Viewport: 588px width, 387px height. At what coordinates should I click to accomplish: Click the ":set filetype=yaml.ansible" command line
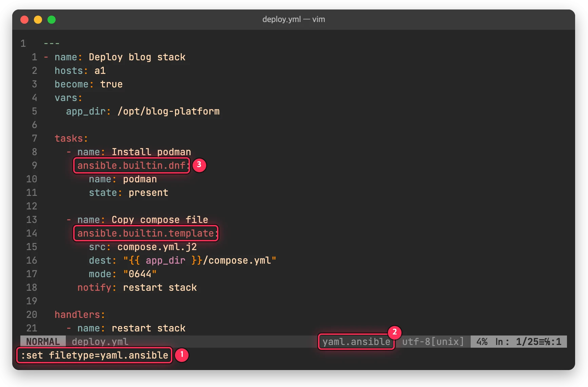pos(95,355)
